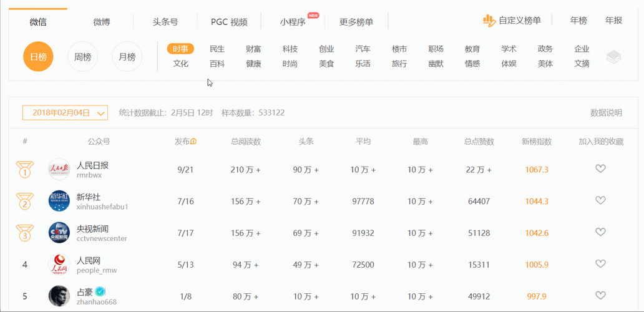Click the verified badge beside 占豪
Image resolution: width=644 pixels, height=312 pixels.
(x=99, y=291)
